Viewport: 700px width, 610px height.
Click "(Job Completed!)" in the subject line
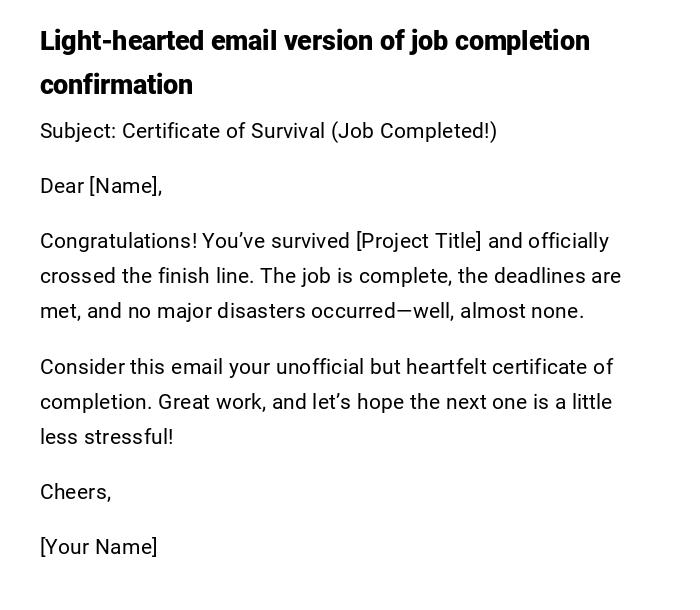[x=414, y=131]
